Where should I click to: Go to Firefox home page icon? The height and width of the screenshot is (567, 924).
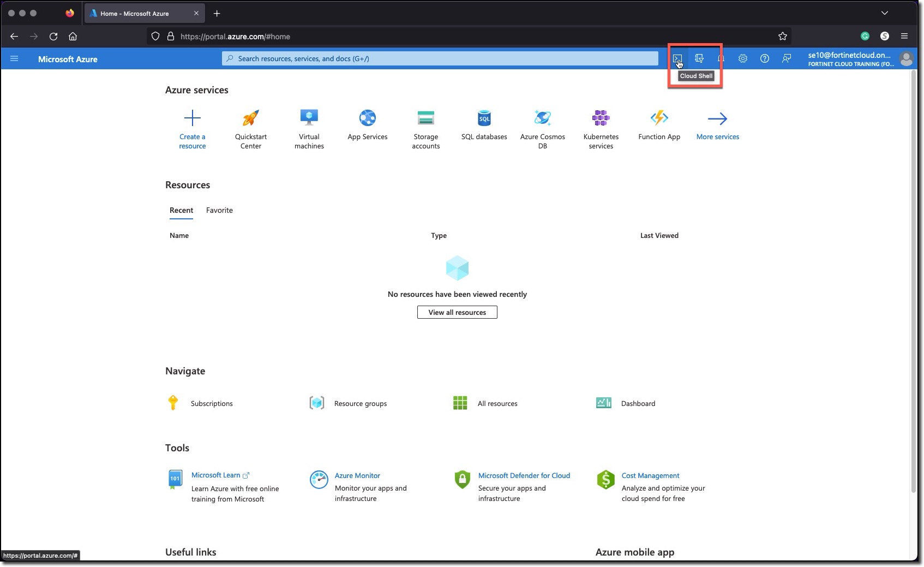(x=73, y=36)
